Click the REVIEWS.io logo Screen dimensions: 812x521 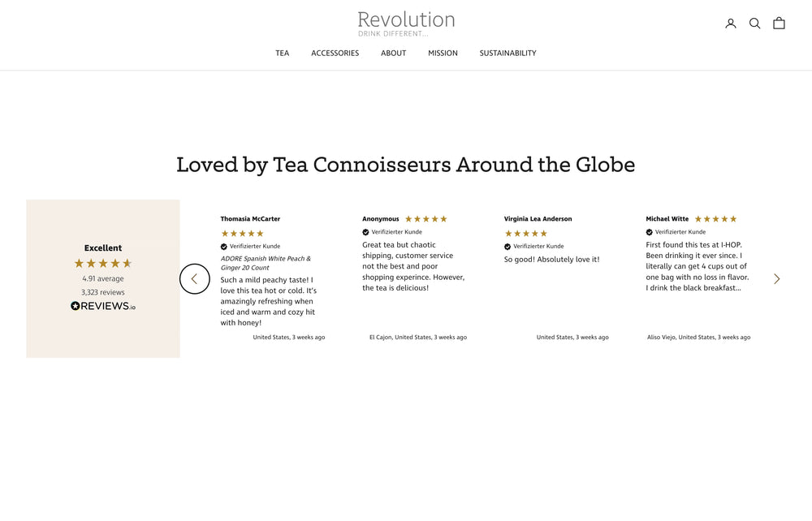103,306
